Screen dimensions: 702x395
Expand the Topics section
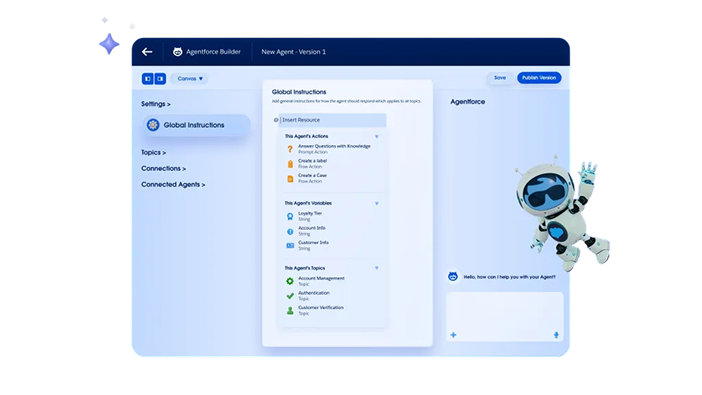154,153
